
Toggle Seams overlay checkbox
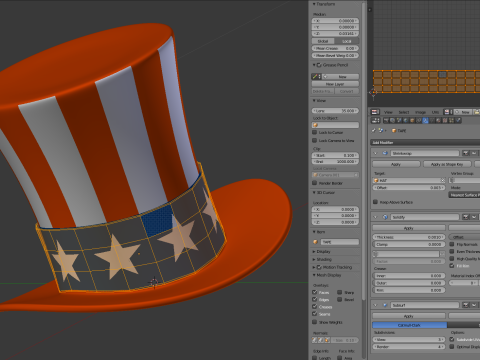[314, 314]
